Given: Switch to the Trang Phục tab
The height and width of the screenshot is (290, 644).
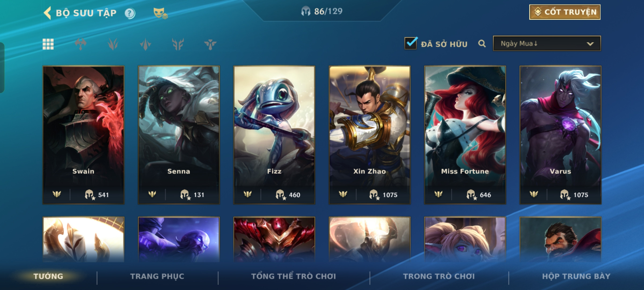Looking at the screenshot, I should pos(157,276).
